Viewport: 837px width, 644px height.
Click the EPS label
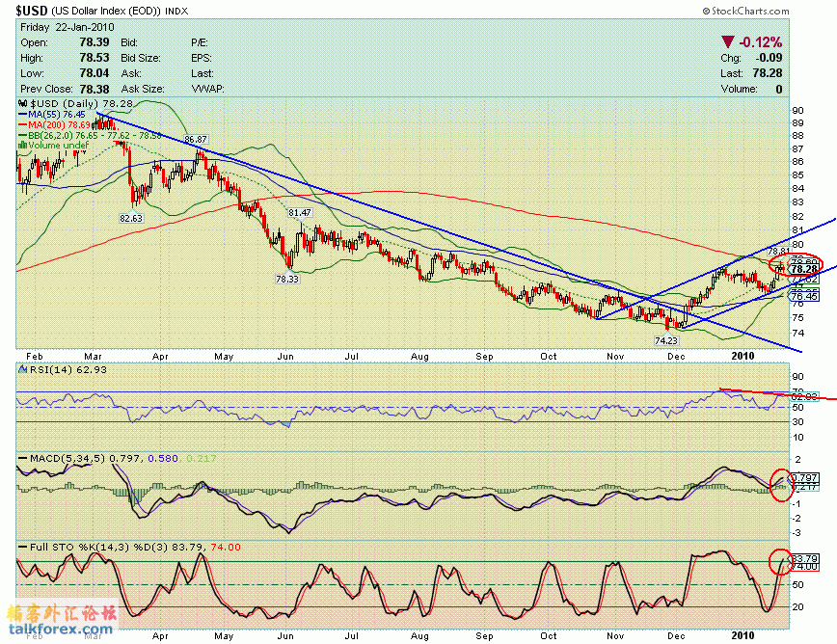[202, 58]
